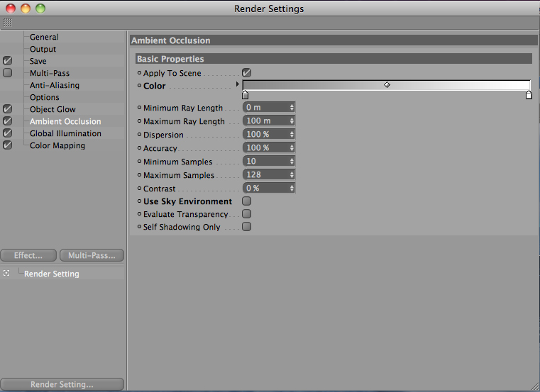Viewport: 540px width, 392px height.
Task: Select the gradient midpoint diamond marker
Action: (x=387, y=84)
